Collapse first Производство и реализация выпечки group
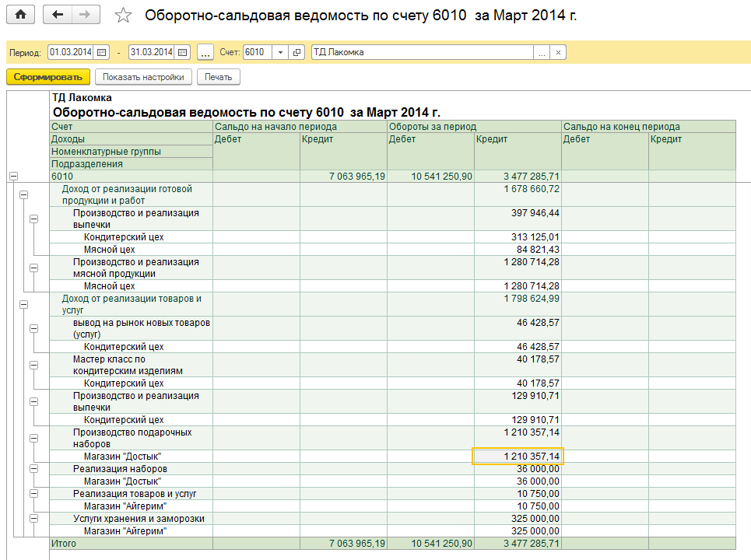This screenshot has width=751, height=560. tap(34, 219)
